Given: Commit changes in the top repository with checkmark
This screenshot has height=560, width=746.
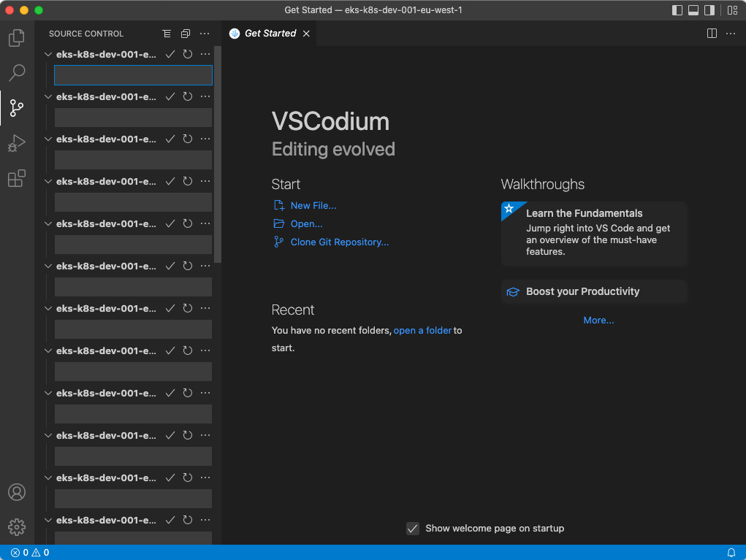Looking at the screenshot, I should 170,53.
